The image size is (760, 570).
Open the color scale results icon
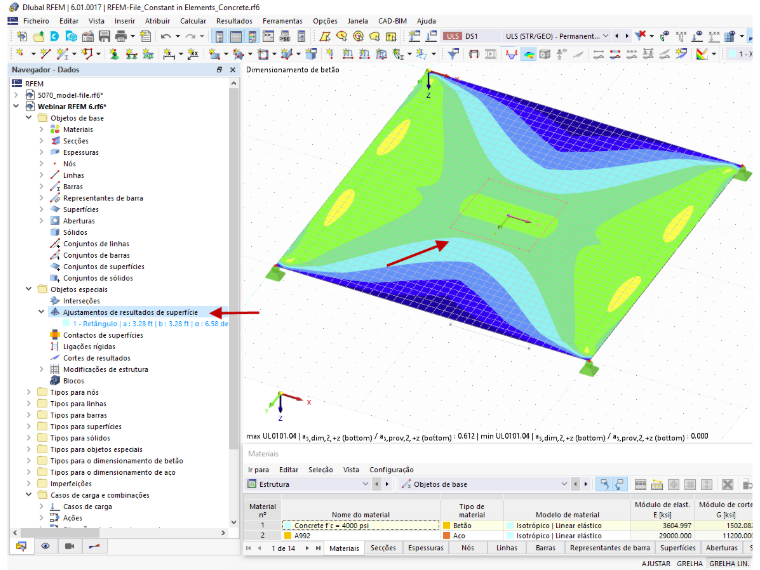pyautogui.click(x=702, y=54)
